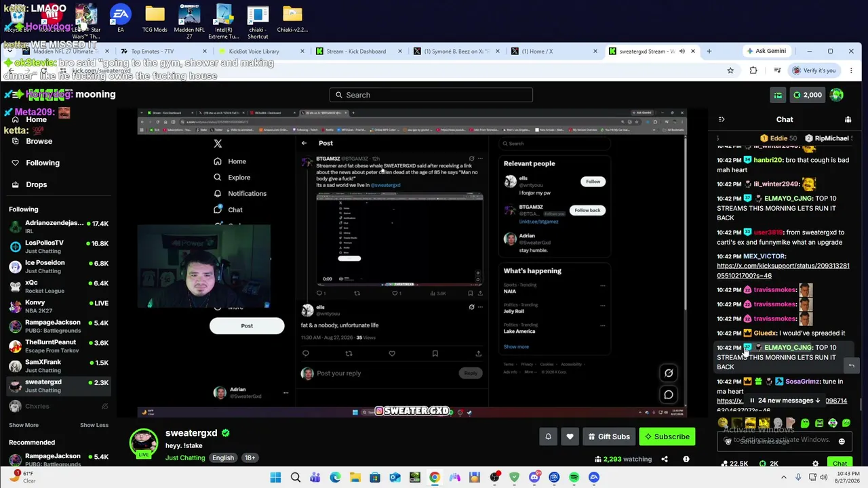Viewport: 868px width, 488px height.
Task: Open the chat gift leaderboard icon
Action: point(848,119)
